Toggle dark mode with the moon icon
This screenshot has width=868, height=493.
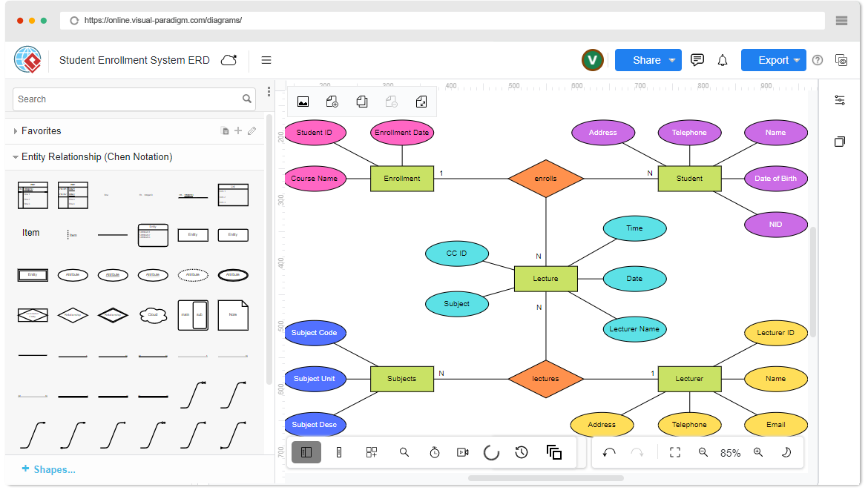pos(784,452)
